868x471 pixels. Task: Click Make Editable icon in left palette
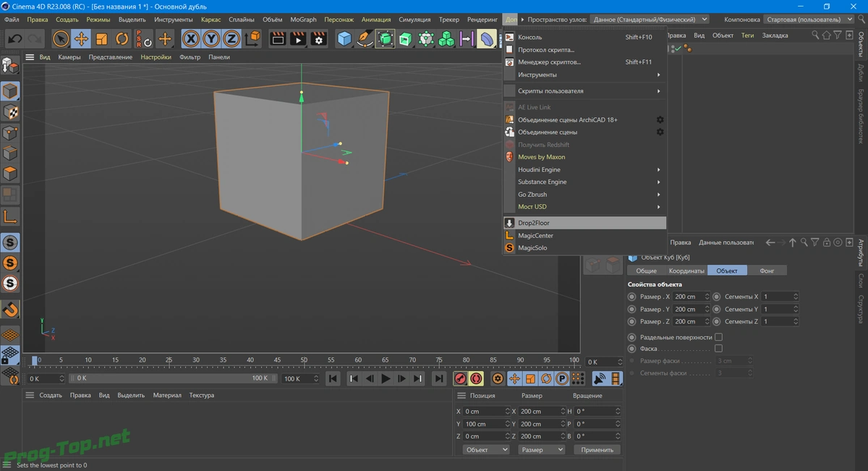click(x=10, y=66)
